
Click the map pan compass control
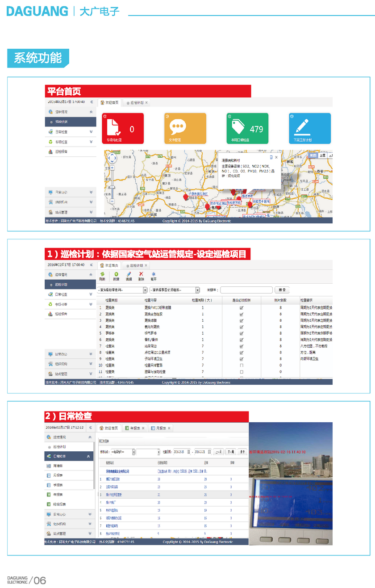pos(112,158)
